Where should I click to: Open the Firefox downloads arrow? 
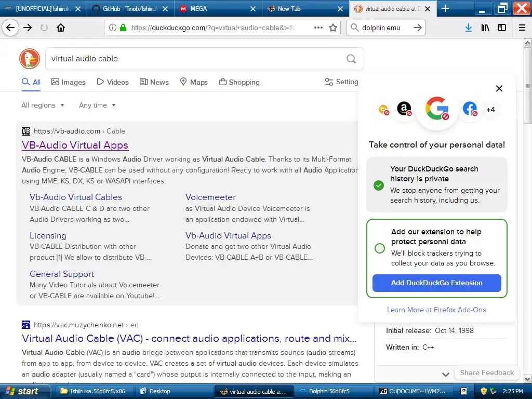[469, 28]
